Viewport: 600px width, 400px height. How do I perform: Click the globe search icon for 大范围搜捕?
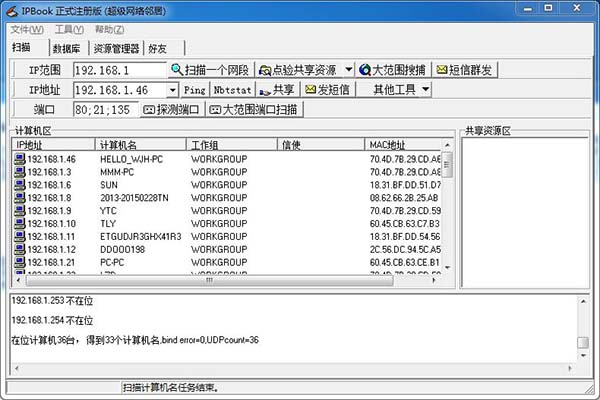point(365,70)
